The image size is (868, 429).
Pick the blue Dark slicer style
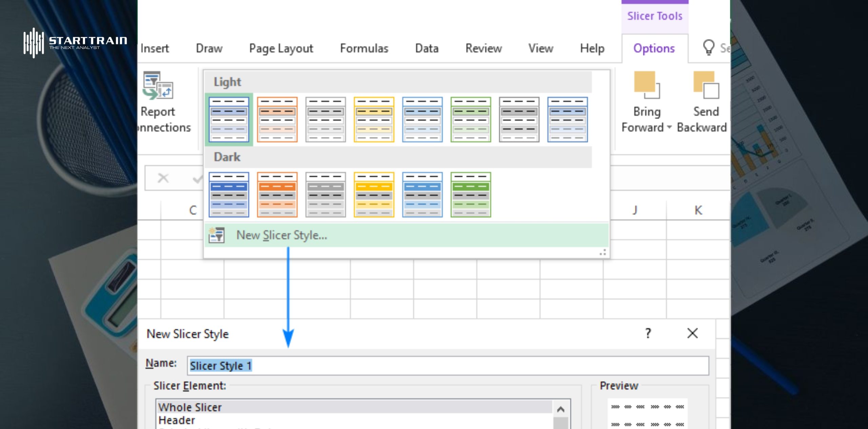click(x=229, y=195)
